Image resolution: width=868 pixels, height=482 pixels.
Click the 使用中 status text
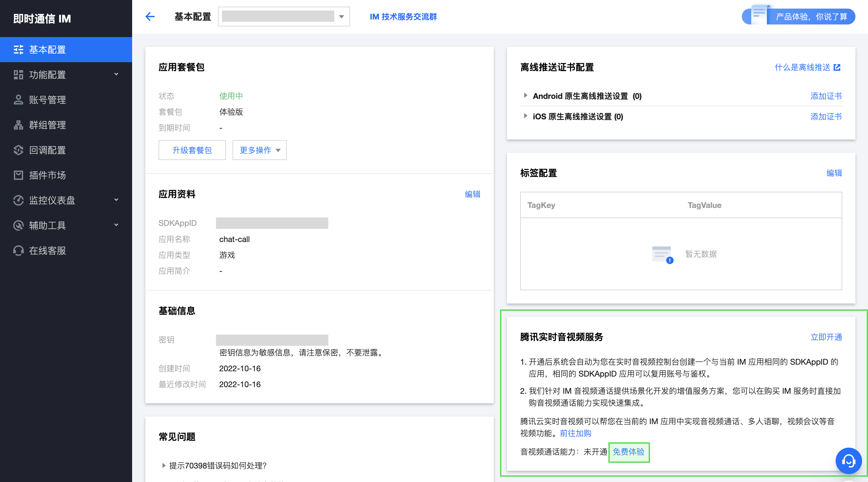[x=231, y=96]
